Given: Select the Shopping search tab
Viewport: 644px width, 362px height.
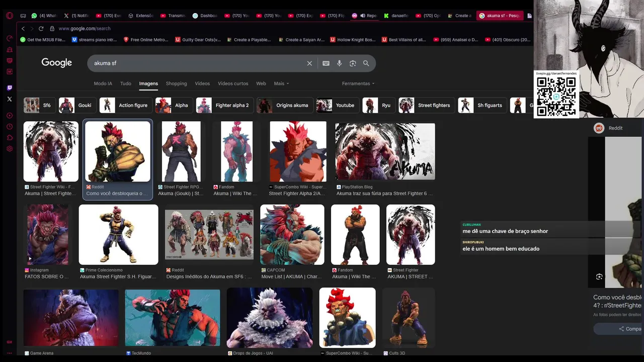Looking at the screenshot, I should 176,83.
